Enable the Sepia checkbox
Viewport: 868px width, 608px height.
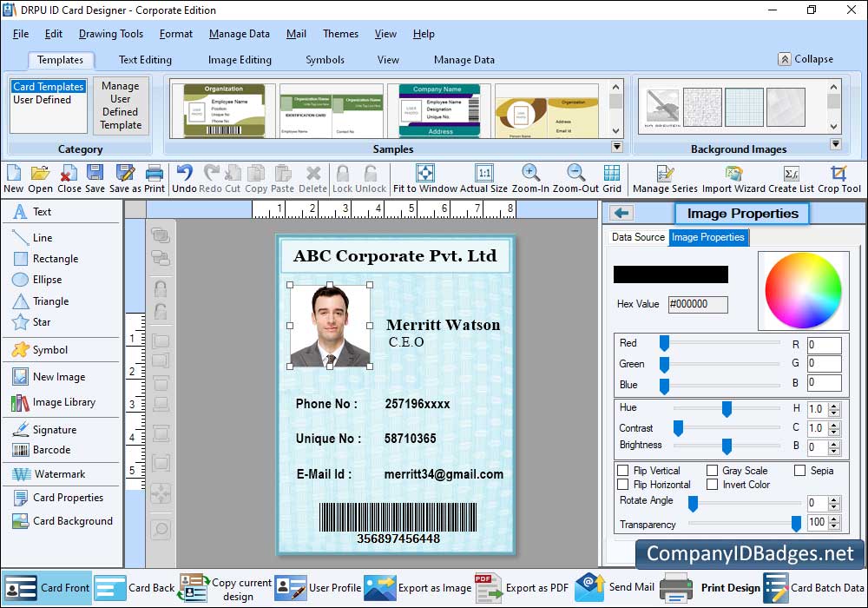point(800,470)
